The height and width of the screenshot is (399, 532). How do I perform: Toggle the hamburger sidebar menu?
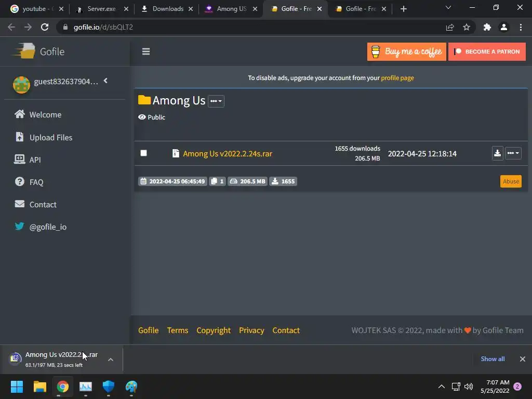[146, 51]
